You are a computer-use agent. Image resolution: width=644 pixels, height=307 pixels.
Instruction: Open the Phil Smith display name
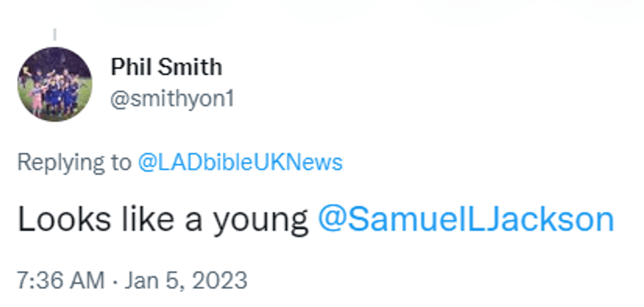166,67
